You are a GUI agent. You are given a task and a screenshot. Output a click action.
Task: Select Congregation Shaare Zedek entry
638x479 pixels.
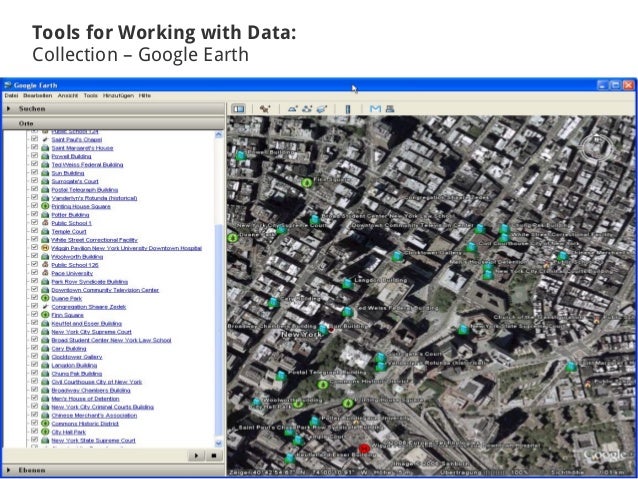coord(89,307)
